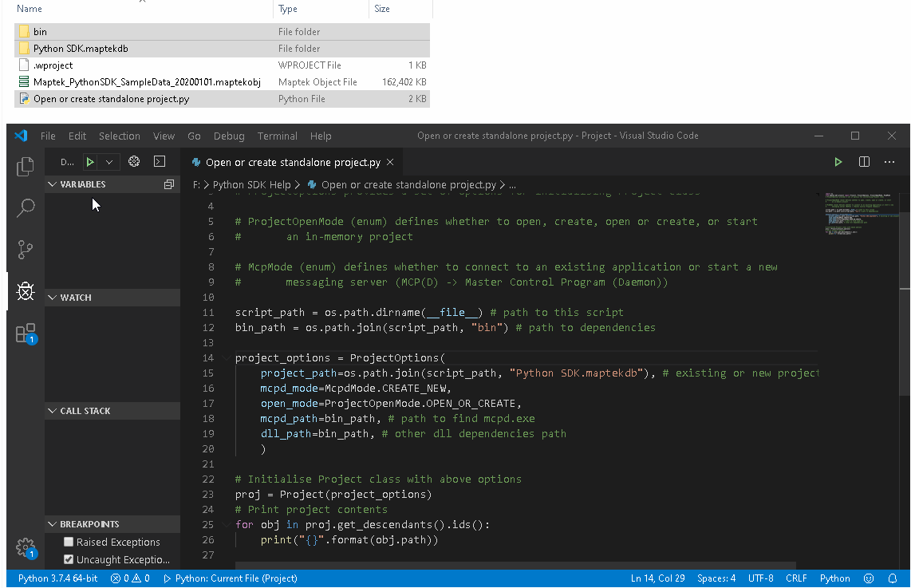Collapse the VARIABLES section
911x588 pixels.
(x=53, y=184)
